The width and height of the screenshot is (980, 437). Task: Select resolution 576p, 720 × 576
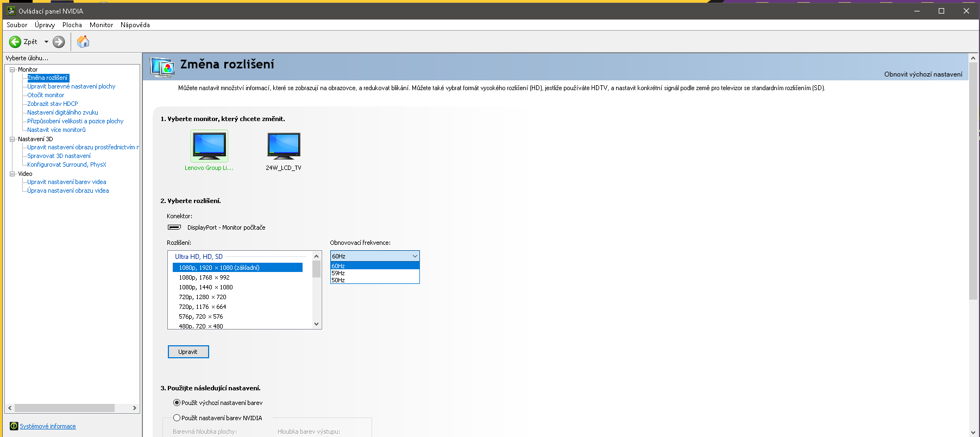pos(201,316)
